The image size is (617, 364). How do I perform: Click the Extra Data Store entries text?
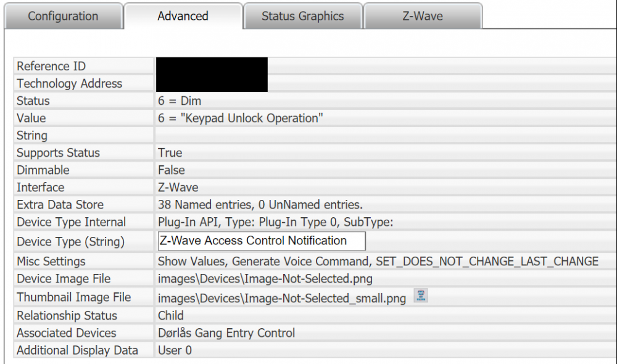coord(260,204)
